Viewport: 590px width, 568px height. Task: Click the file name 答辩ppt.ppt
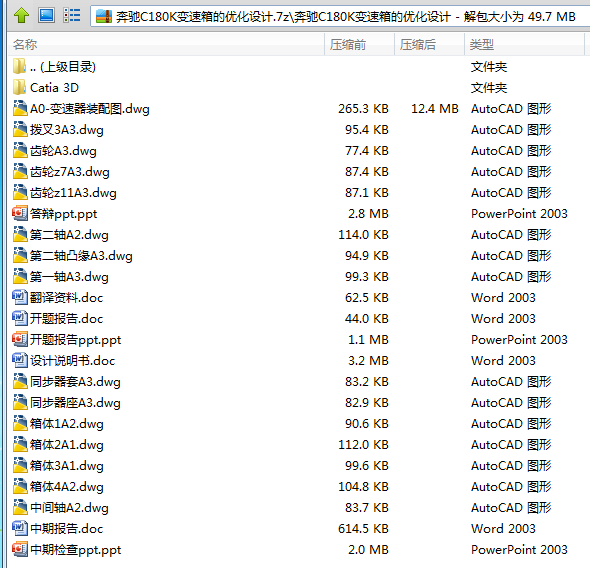coord(64,214)
